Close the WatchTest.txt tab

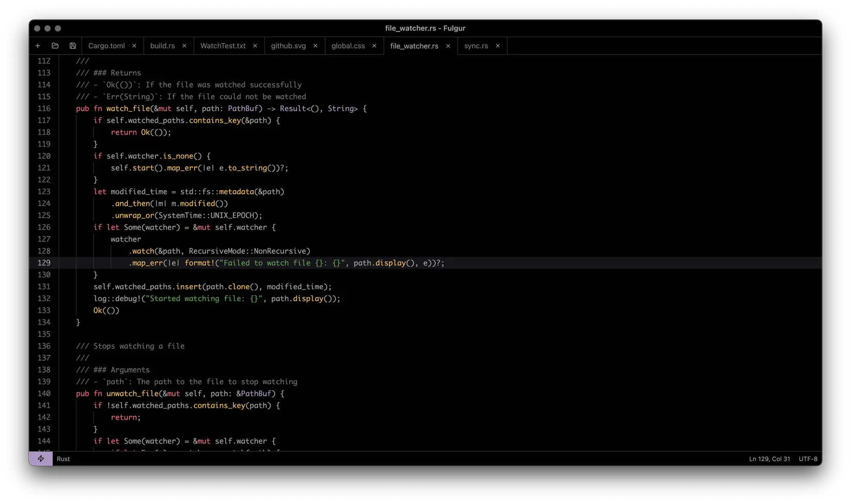click(x=255, y=46)
